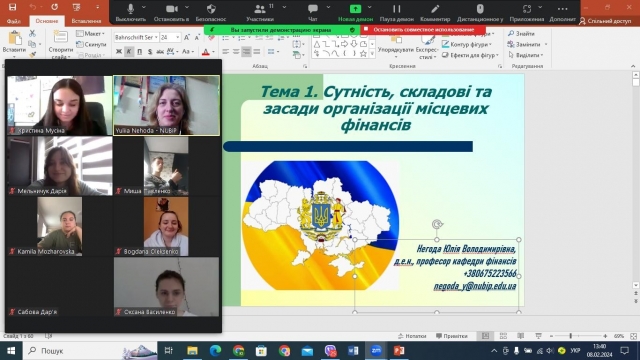Adjust the zoom slider in status bar
The image size is (640, 360).
570,336
